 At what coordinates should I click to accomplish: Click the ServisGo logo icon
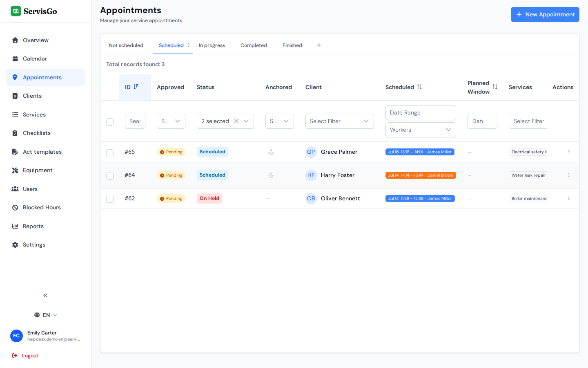[x=16, y=11]
